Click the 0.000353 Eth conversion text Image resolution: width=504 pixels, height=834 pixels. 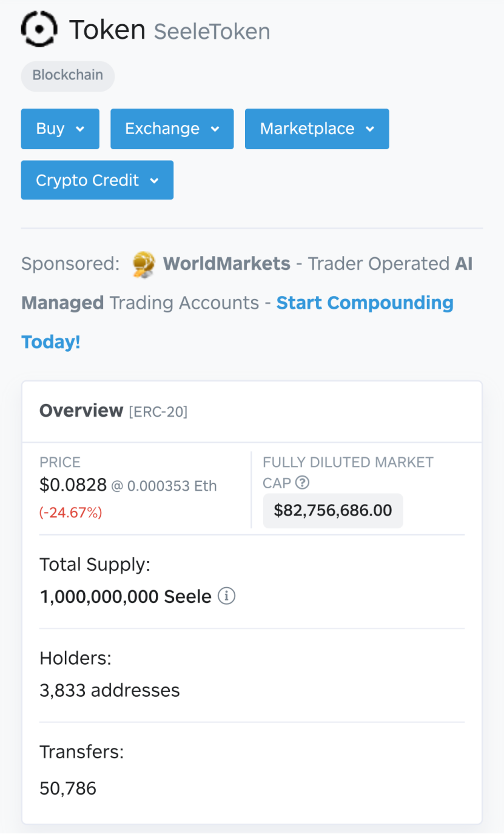tap(172, 486)
